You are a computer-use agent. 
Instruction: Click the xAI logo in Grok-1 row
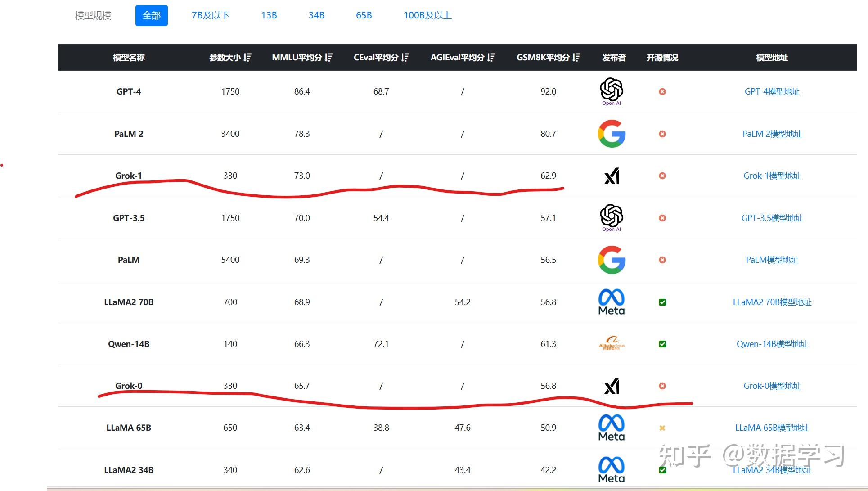(612, 176)
